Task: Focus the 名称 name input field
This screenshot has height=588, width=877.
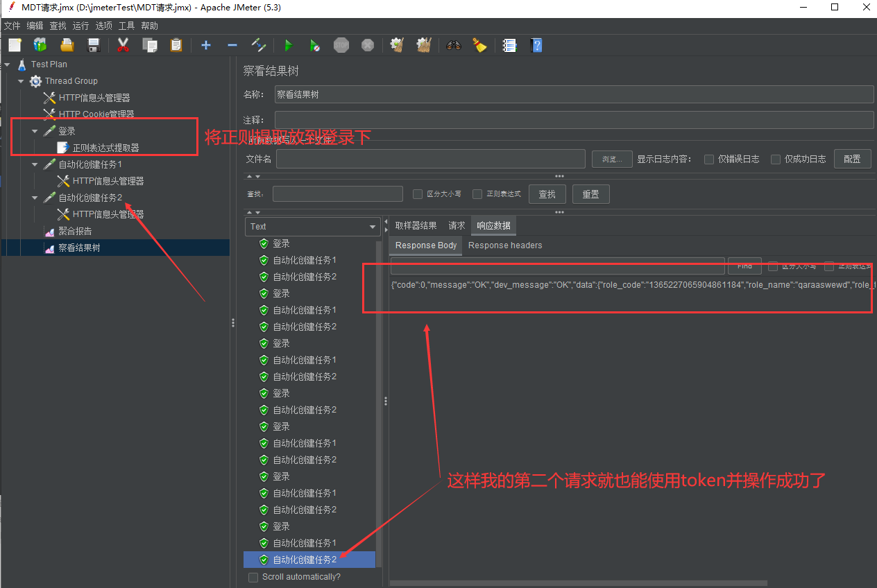Action: pos(574,94)
